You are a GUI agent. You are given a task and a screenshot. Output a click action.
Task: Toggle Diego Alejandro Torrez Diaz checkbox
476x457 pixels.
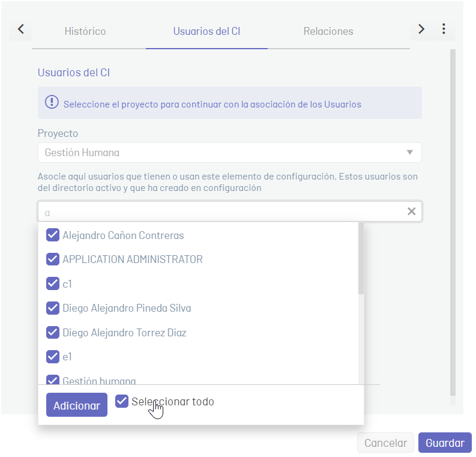(52, 333)
